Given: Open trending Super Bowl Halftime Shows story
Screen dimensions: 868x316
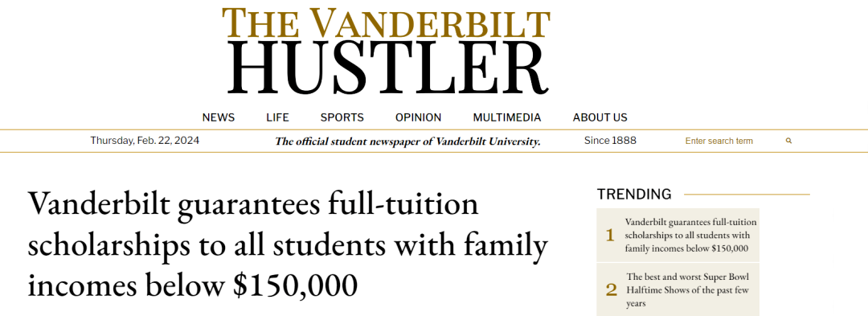Looking at the screenshot, I should click(687, 290).
